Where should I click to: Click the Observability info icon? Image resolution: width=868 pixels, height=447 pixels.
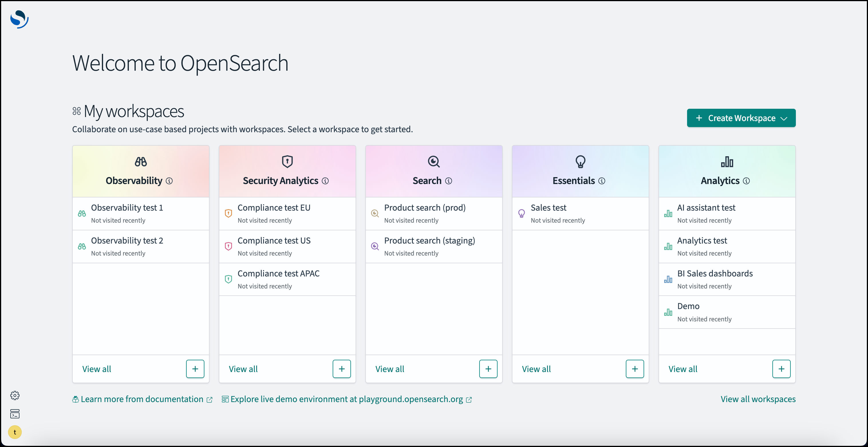[169, 181]
